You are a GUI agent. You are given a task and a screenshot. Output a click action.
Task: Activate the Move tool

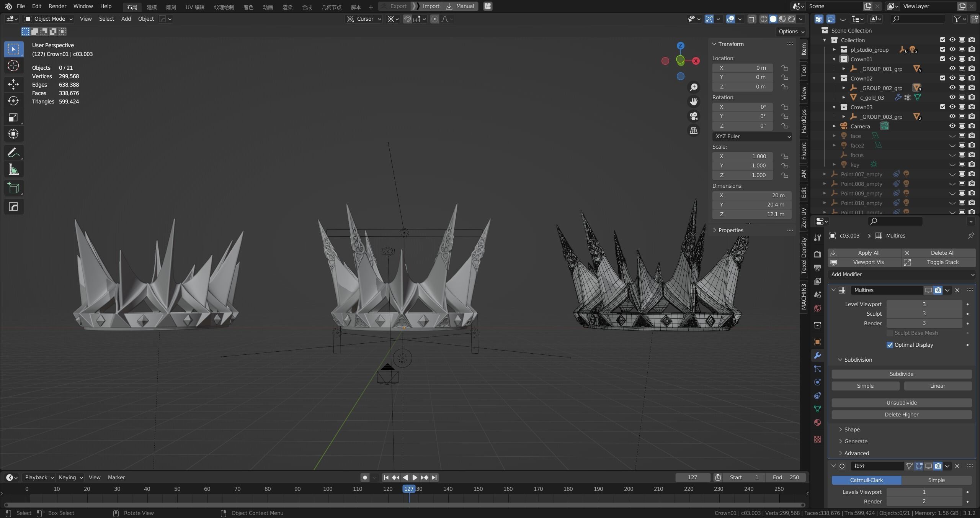click(x=13, y=84)
